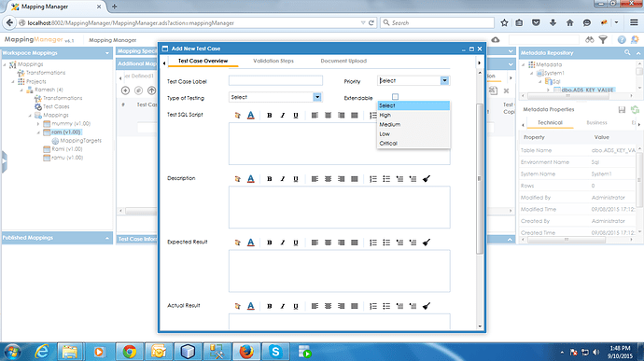This screenshot has height=361, width=644.
Task: Pick font color in Test SQL Script toolbar
Action: [250, 116]
